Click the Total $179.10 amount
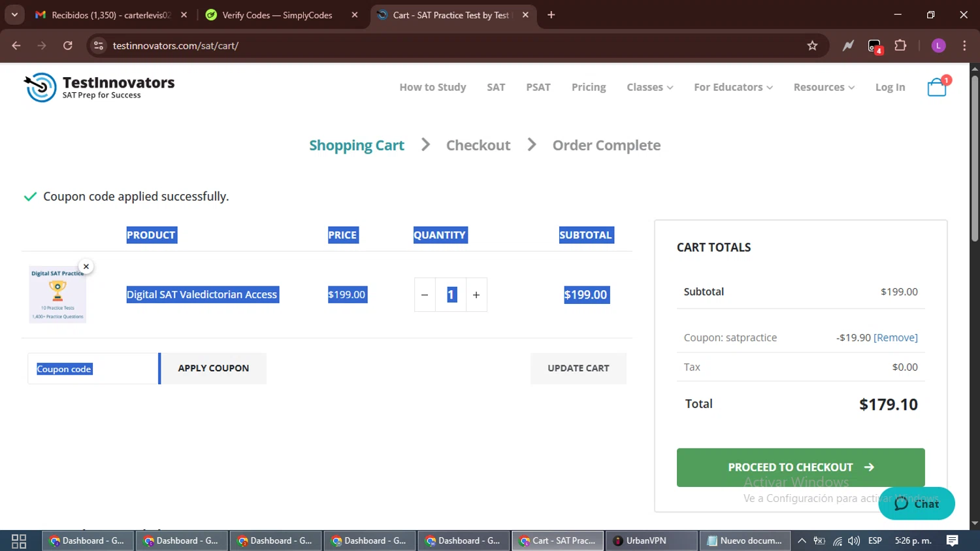Image resolution: width=980 pixels, height=551 pixels. coord(889,405)
